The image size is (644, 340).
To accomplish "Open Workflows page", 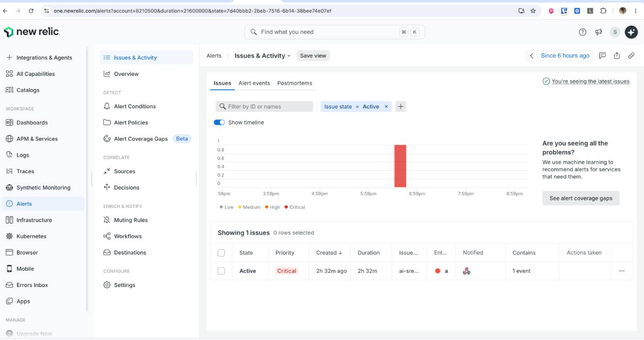I will (146, 236).
